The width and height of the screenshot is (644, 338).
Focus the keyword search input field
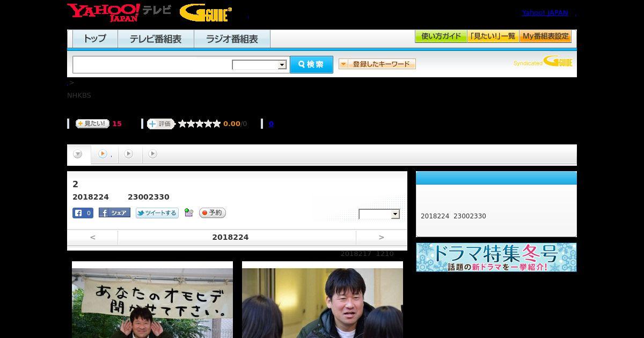[x=152, y=64]
